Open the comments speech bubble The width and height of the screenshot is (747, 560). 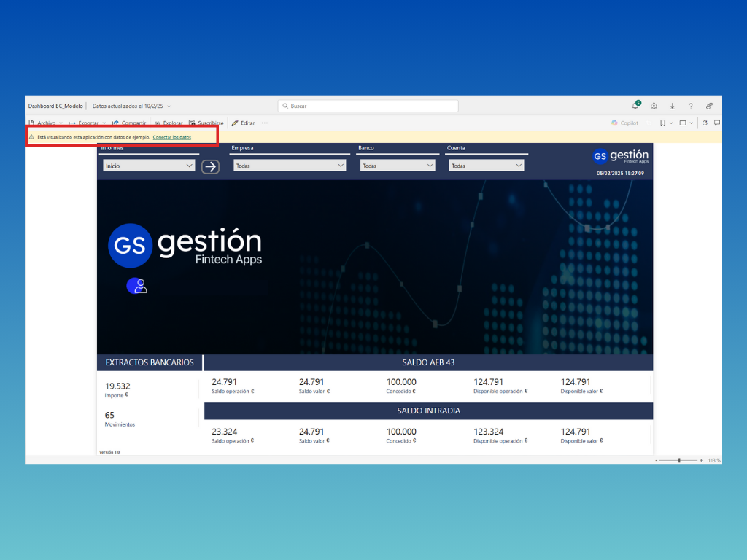point(717,122)
